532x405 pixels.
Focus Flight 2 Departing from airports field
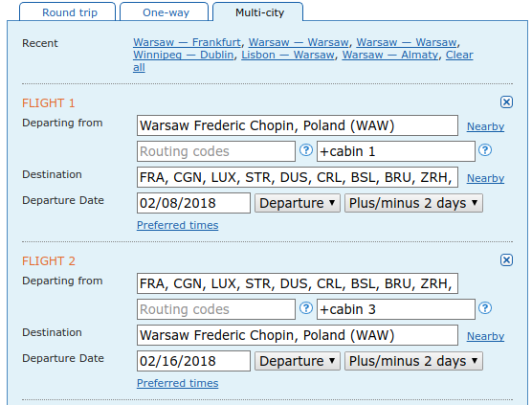tap(298, 283)
